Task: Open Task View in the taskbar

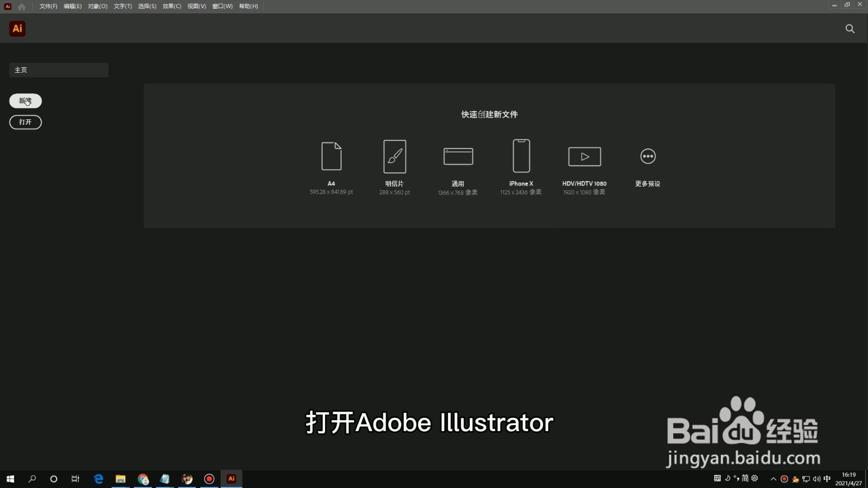Action: [75, 479]
